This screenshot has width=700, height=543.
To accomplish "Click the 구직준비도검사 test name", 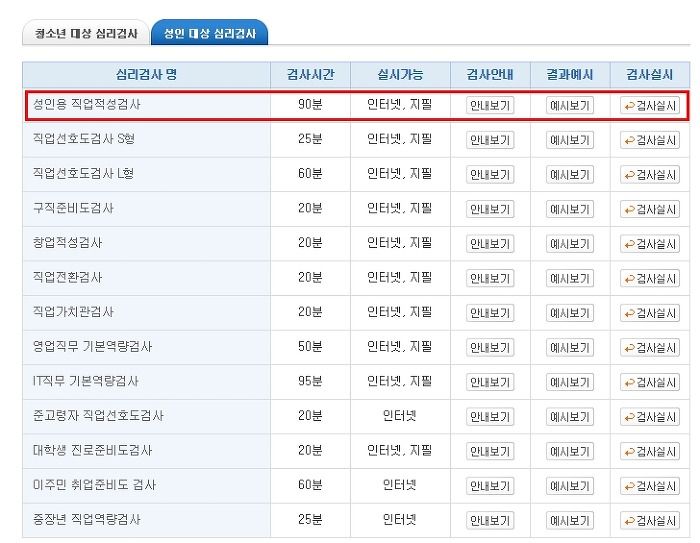I will tap(73, 208).
